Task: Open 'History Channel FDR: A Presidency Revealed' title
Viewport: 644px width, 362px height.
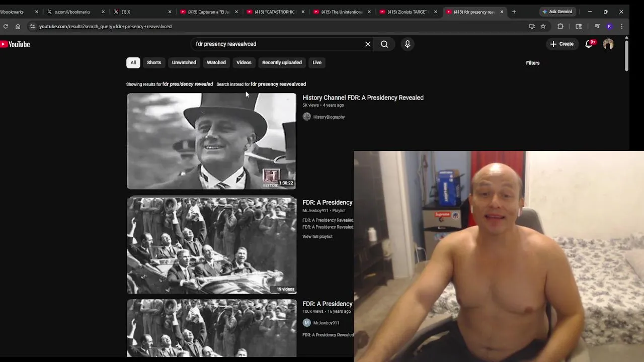Action: pos(363,98)
